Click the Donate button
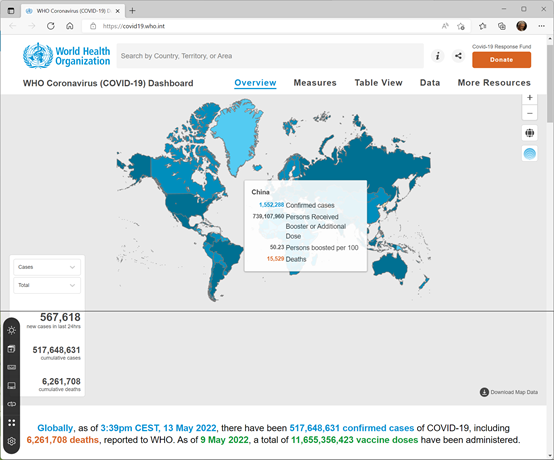554x460 pixels. 501,60
